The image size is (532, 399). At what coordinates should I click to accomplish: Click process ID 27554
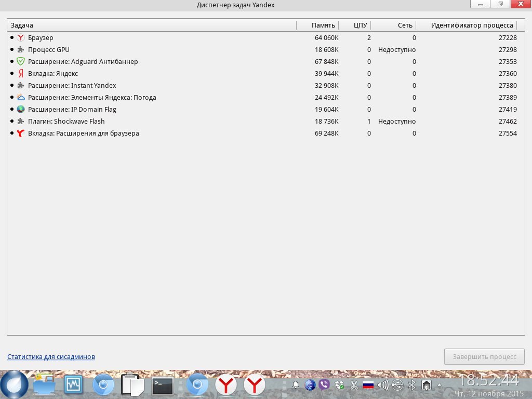point(508,134)
